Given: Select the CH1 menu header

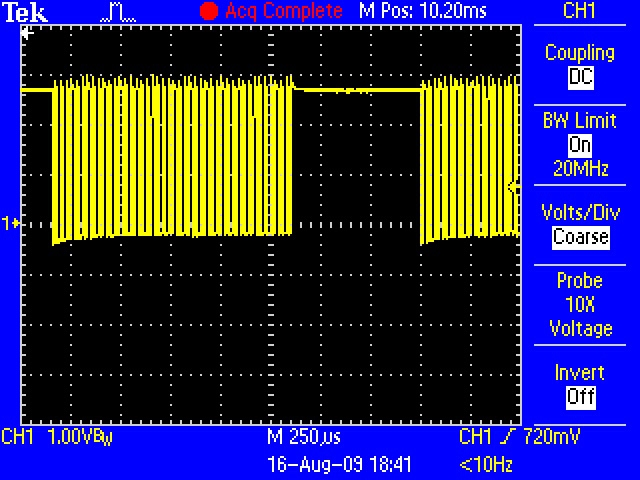Looking at the screenshot, I should click(580, 11).
